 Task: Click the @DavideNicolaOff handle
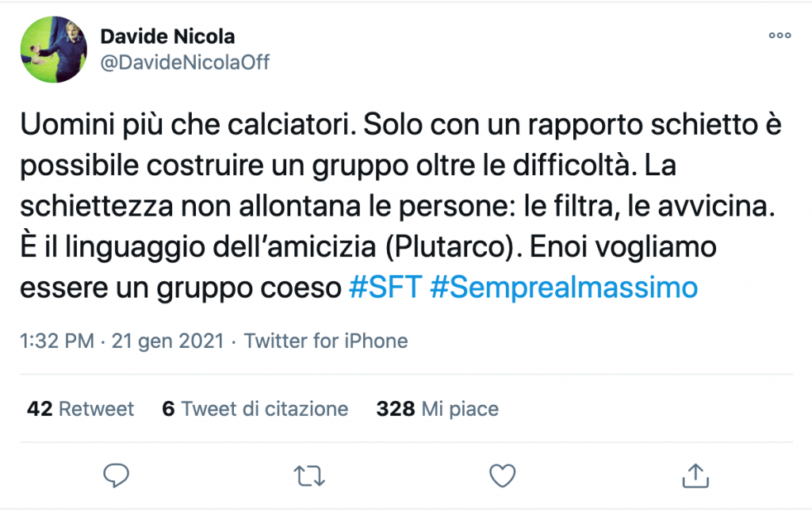coord(185,63)
